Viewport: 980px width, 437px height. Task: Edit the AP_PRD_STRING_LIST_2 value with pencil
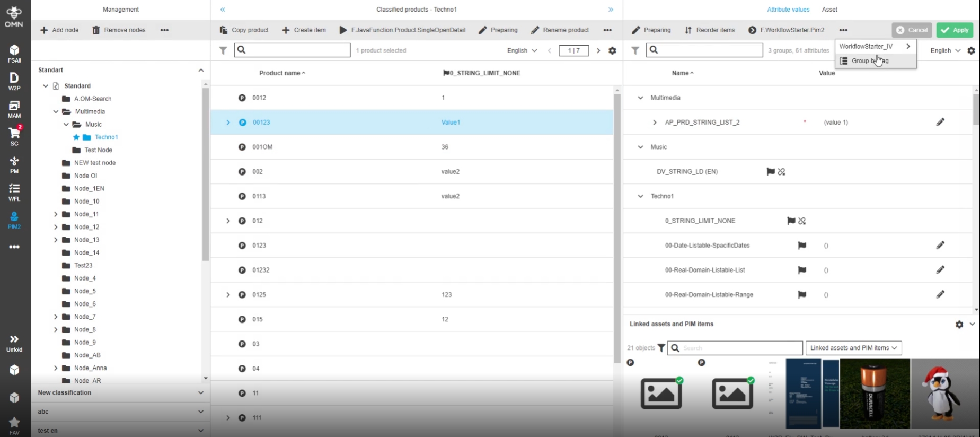click(940, 122)
